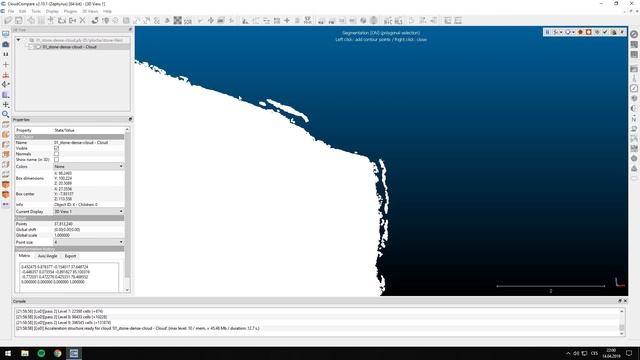640x360 pixels.
Task: Open Current Display dropdown showing 3D View 1
Action: (88, 211)
